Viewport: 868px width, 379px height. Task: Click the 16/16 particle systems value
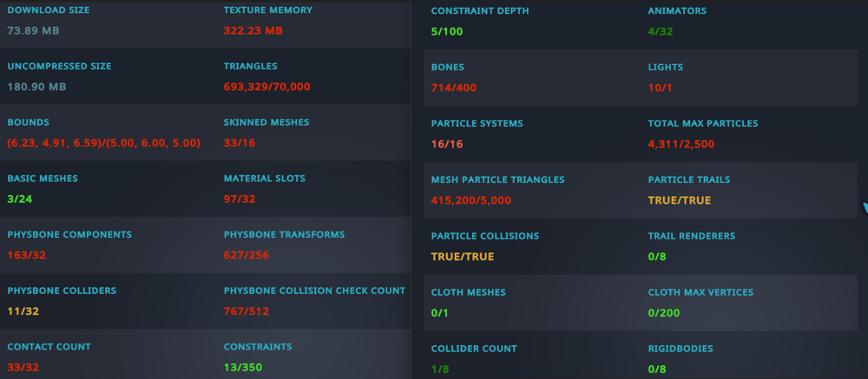[x=447, y=145]
